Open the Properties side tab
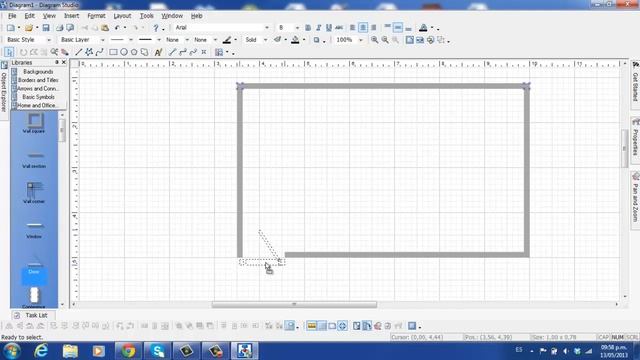 pos(635,140)
